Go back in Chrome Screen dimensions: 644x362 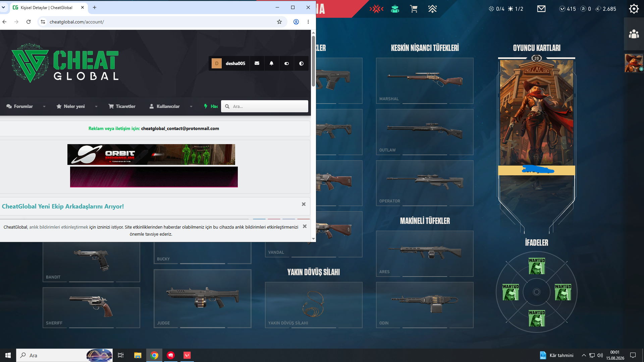[x=4, y=22]
